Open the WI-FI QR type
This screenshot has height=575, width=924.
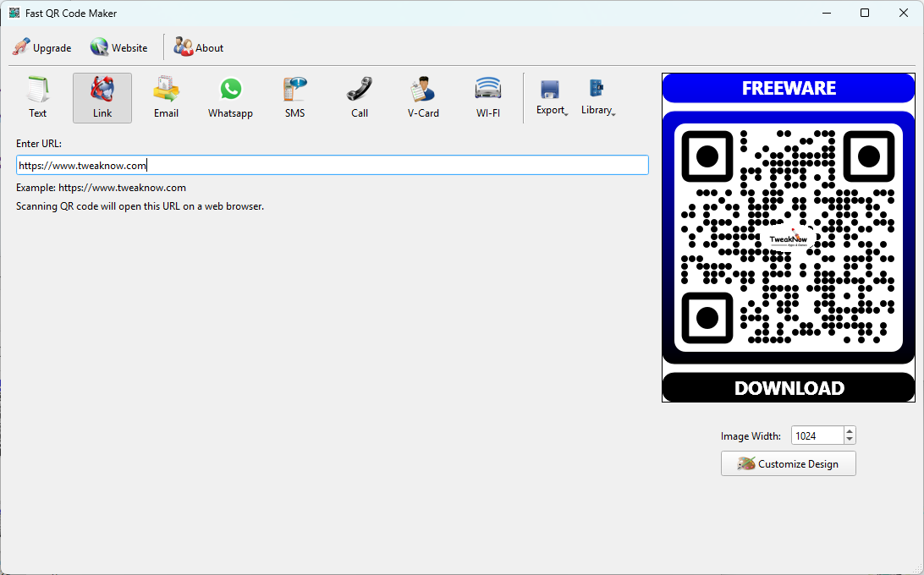tap(488, 98)
